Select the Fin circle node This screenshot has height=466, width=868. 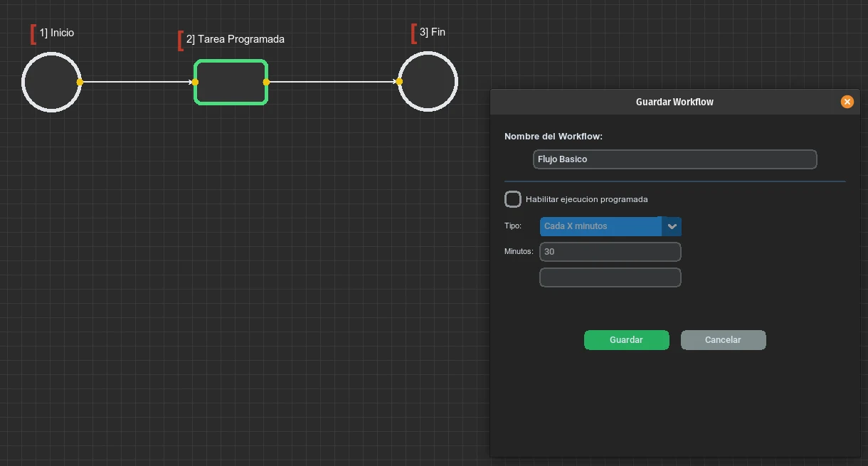pyautogui.click(x=428, y=81)
